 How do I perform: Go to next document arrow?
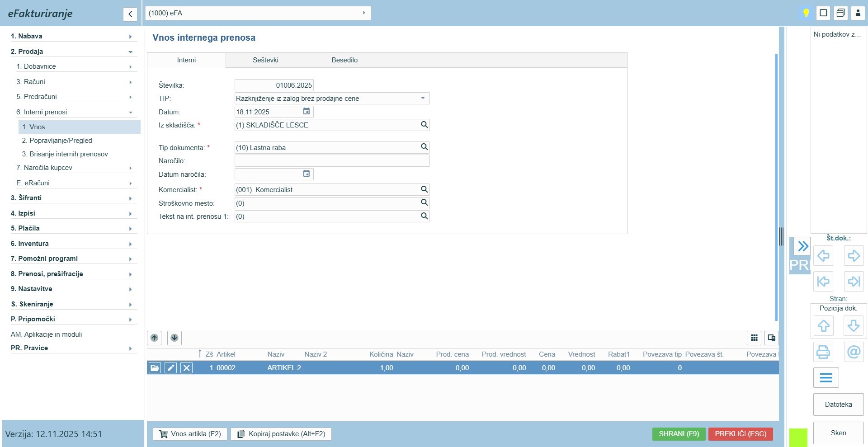click(854, 256)
